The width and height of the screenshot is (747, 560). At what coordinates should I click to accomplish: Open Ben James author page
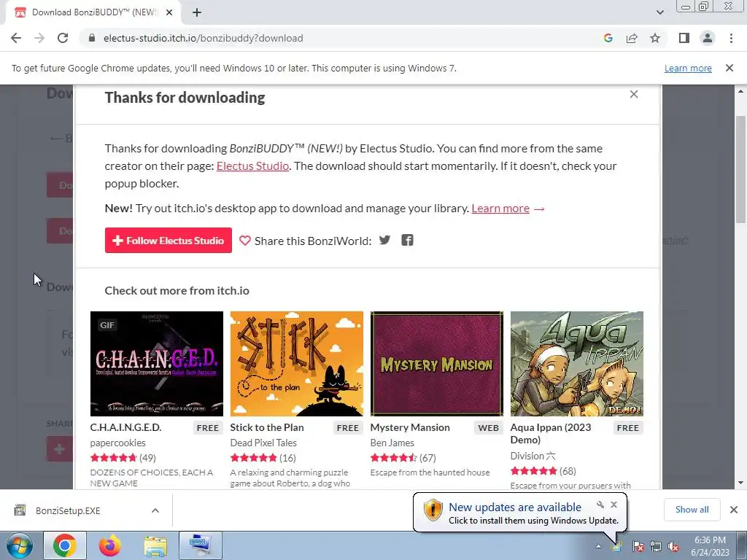[x=392, y=443]
